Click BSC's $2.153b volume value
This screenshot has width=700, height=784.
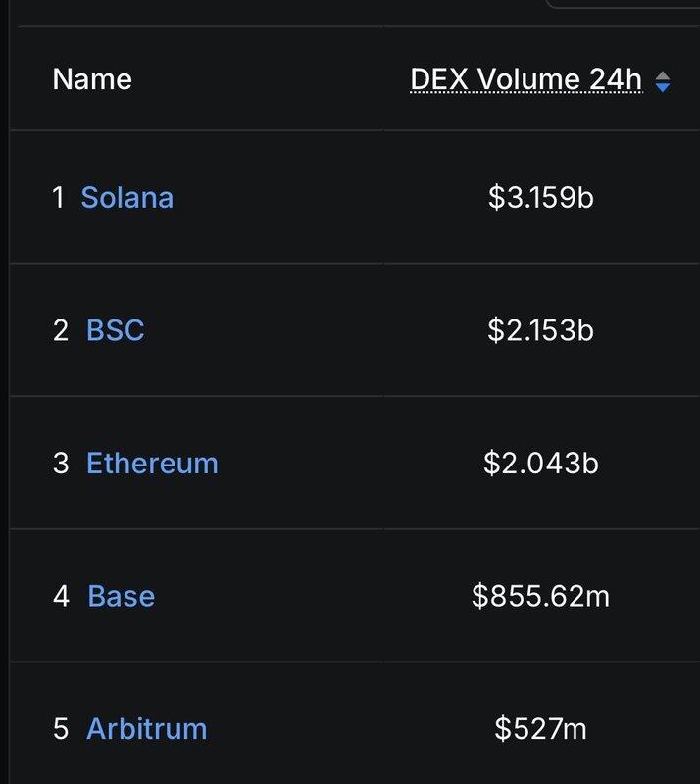[540, 330]
